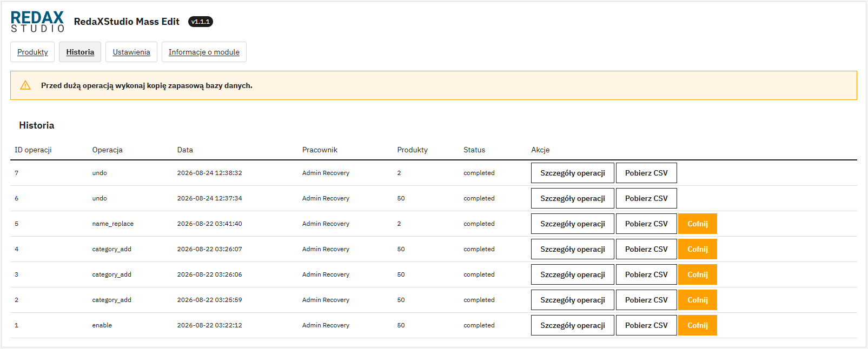Click Cofnij on operation 2 row
Viewport: 868px width, 349px height.
(698, 300)
